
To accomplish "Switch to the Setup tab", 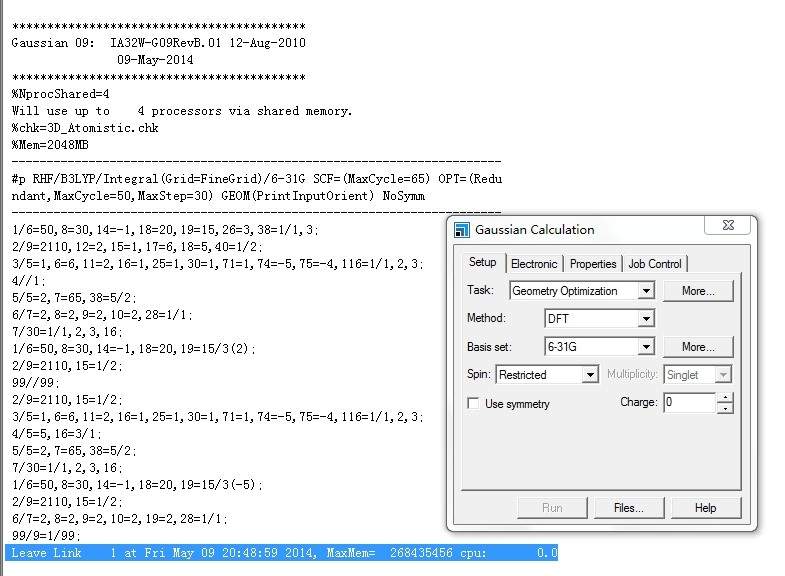I will tap(482, 262).
